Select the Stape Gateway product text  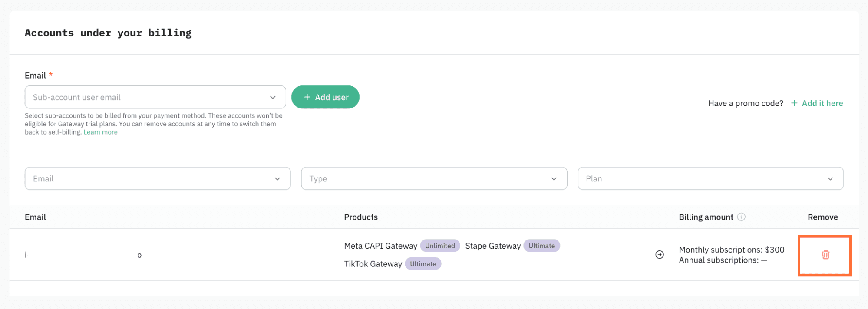493,246
